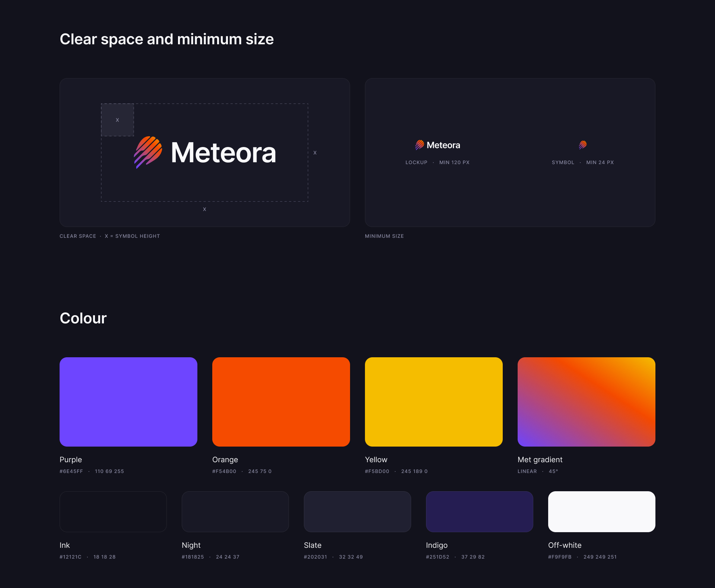
Task: Click the hex code #202031
Action: [315, 557]
